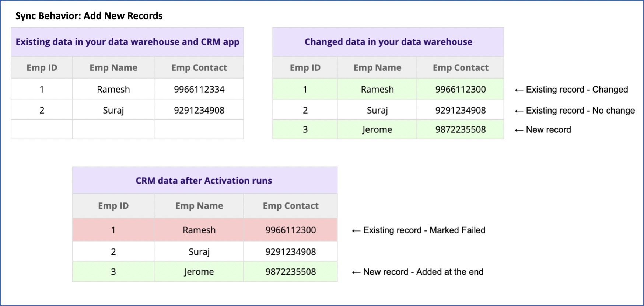The height and width of the screenshot is (306, 644).
Task: Select "Emp ID" header in Changed data table
Action: coord(305,67)
